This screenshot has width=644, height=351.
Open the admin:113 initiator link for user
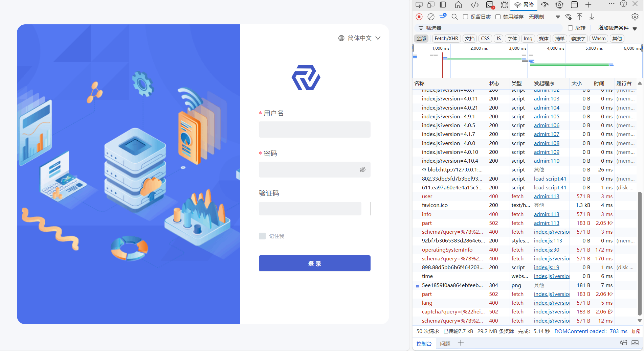[547, 196]
